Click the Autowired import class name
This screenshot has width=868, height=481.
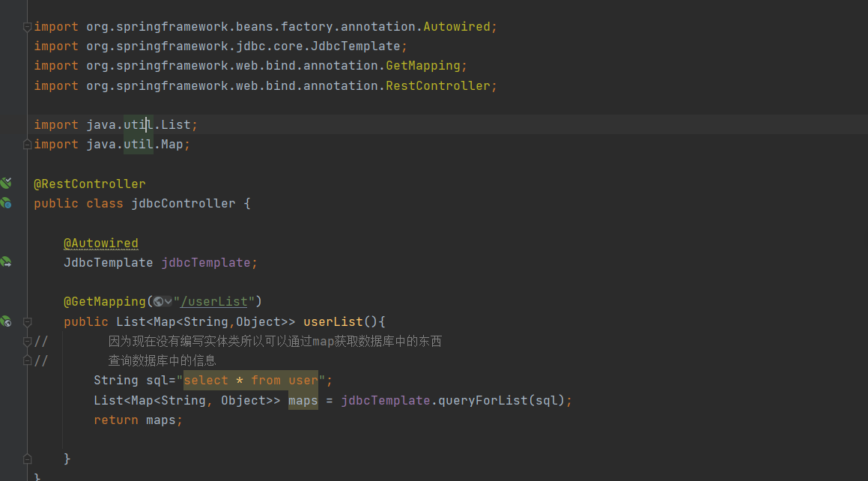pos(457,26)
